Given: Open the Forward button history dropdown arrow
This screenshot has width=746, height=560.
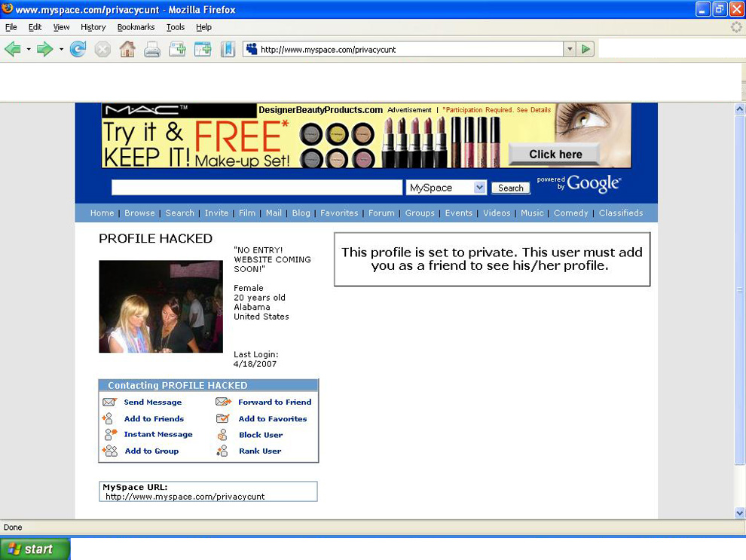Looking at the screenshot, I should [x=61, y=49].
